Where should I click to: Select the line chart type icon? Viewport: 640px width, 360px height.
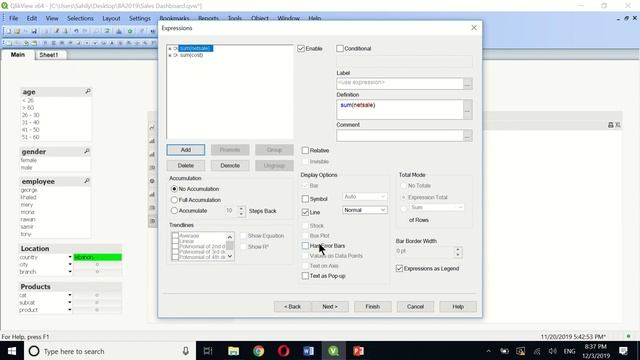152,128
